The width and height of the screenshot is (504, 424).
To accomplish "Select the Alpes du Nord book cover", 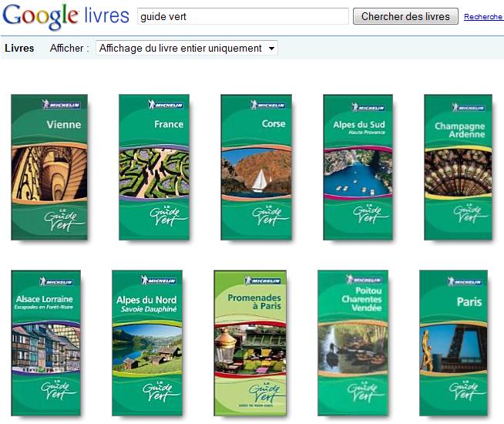I will coord(147,343).
